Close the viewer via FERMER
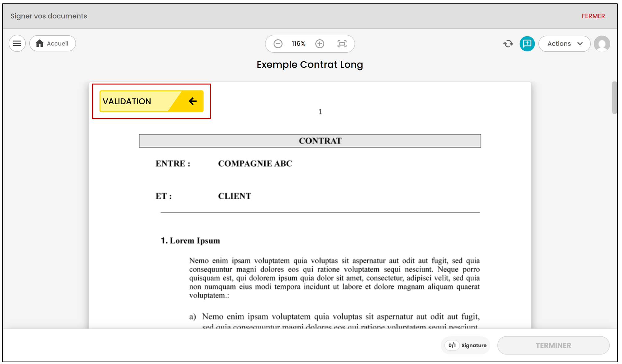622x364 pixels. [x=593, y=16]
